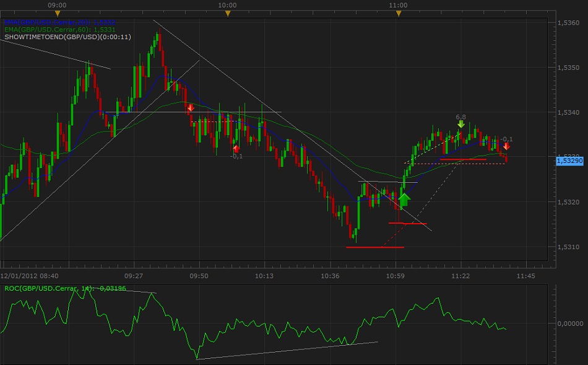Click the red down arrow near 09:50
The width and height of the screenshot is (588, 365).
point(191,108)
